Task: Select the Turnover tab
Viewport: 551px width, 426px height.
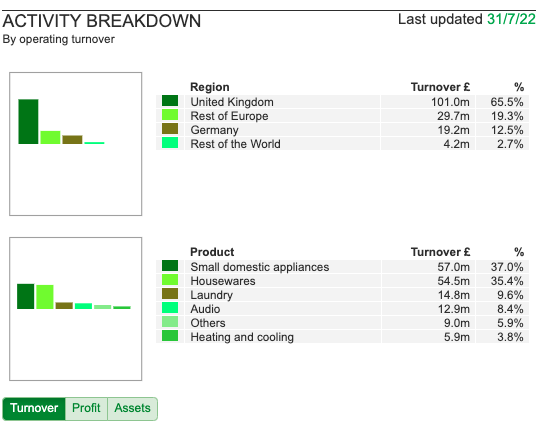Action: click(x=34, y=408)
